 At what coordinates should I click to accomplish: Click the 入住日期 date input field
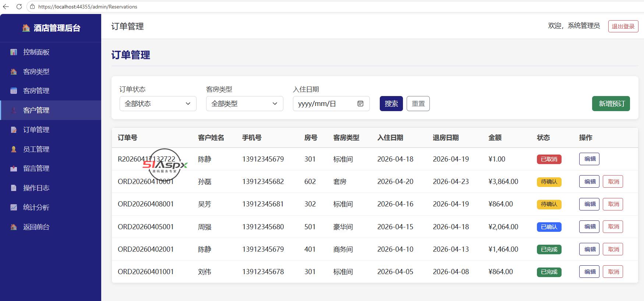(331, 104)
